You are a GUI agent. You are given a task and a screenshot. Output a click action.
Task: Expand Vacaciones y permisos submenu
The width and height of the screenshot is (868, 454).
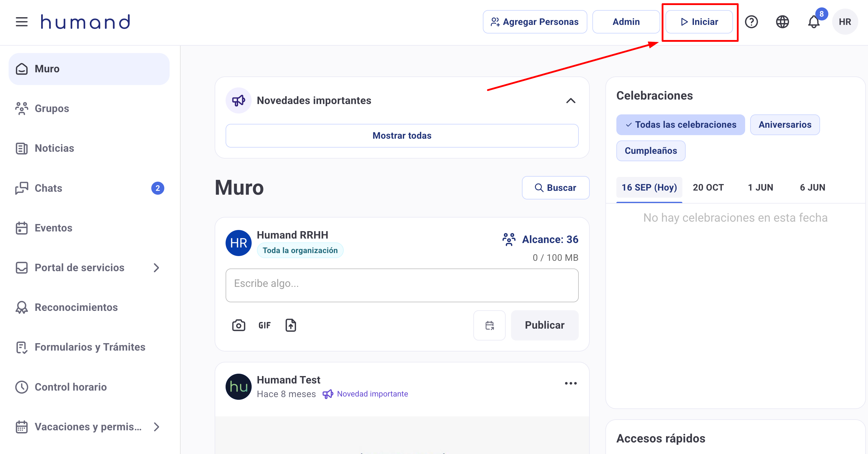coord(156,427)
